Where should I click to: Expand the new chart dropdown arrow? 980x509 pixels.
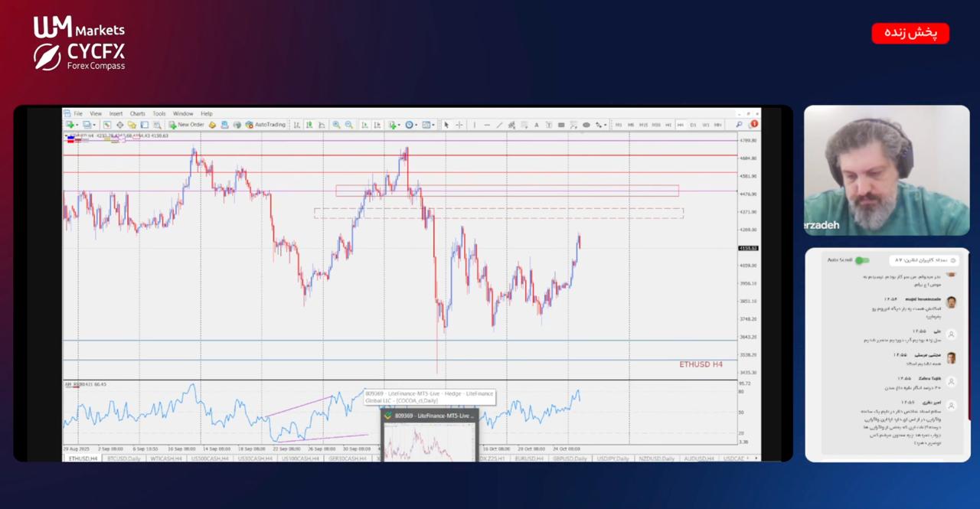tap(77, 125)
